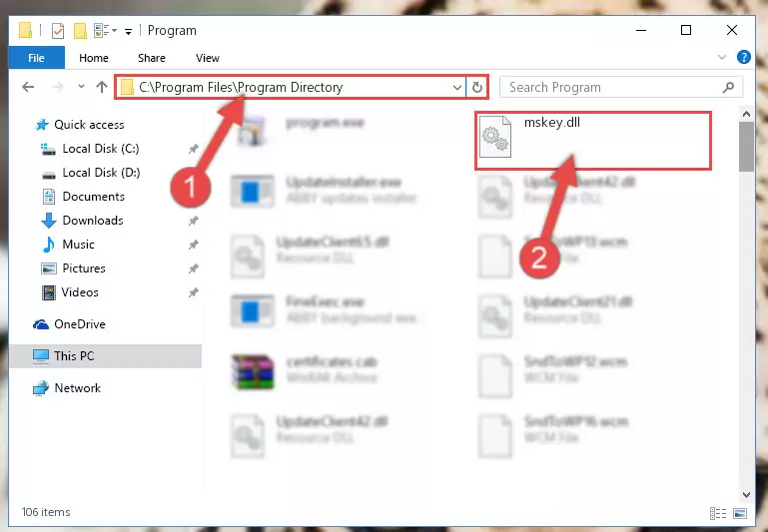Open the File menu
This screenshot has height=532, width=768.
(37, 58)
